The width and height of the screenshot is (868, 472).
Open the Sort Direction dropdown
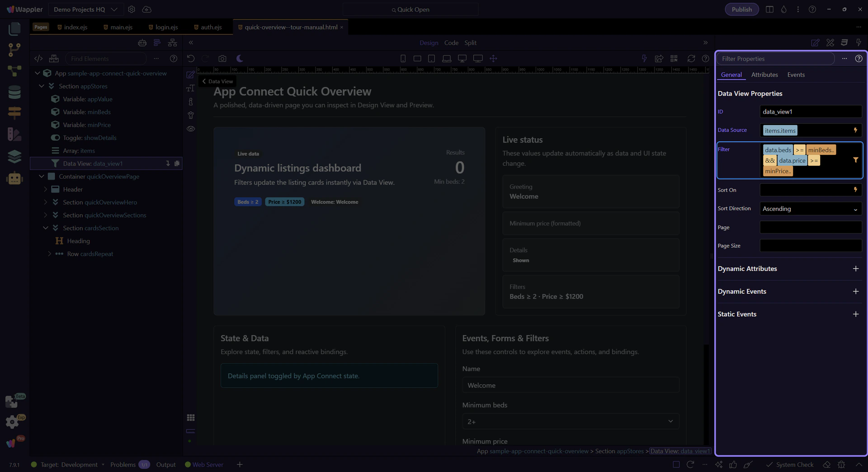[x=810, y=209]
